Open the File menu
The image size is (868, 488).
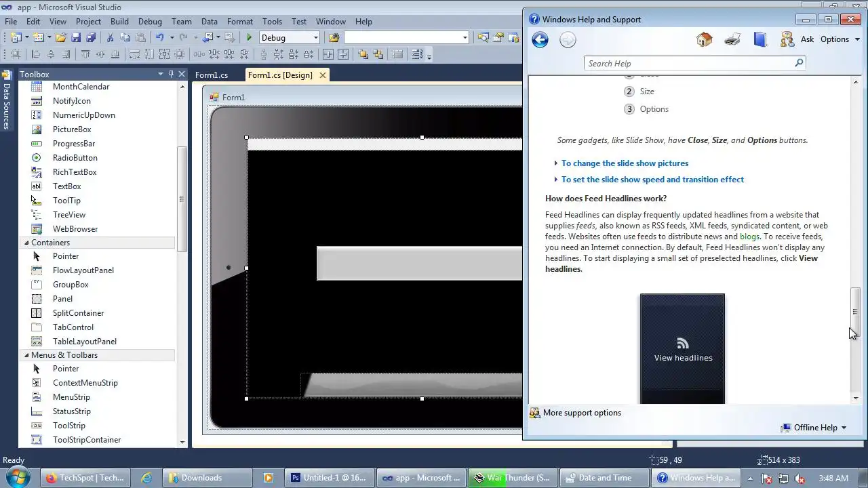pyautogui.click(x=11, y=22)
